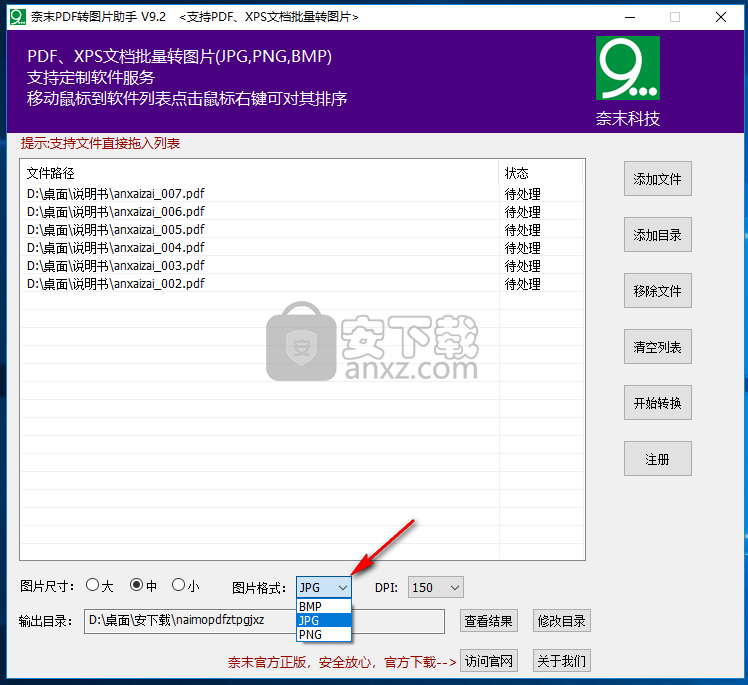Image resolution: width=748 pixels, height=685 pixels.
Task: Minimize the 奈末PDF转图片助手 window
Action: (x=630, y=17)
